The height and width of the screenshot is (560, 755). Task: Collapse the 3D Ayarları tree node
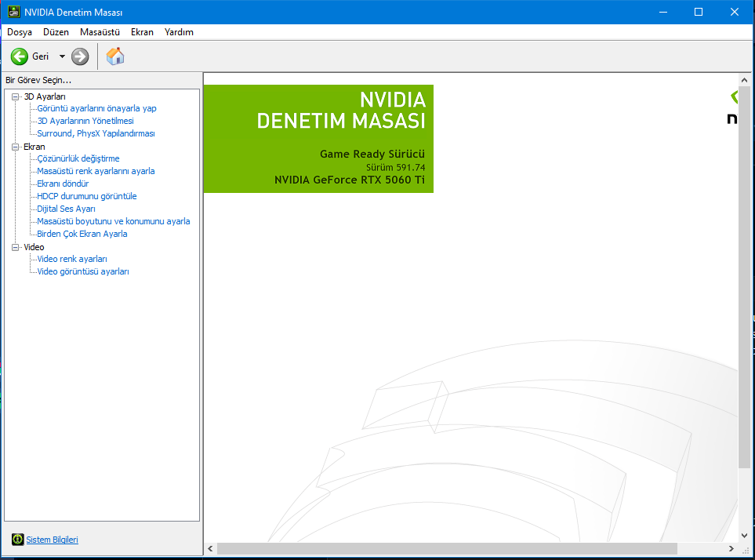click(16, 96)
